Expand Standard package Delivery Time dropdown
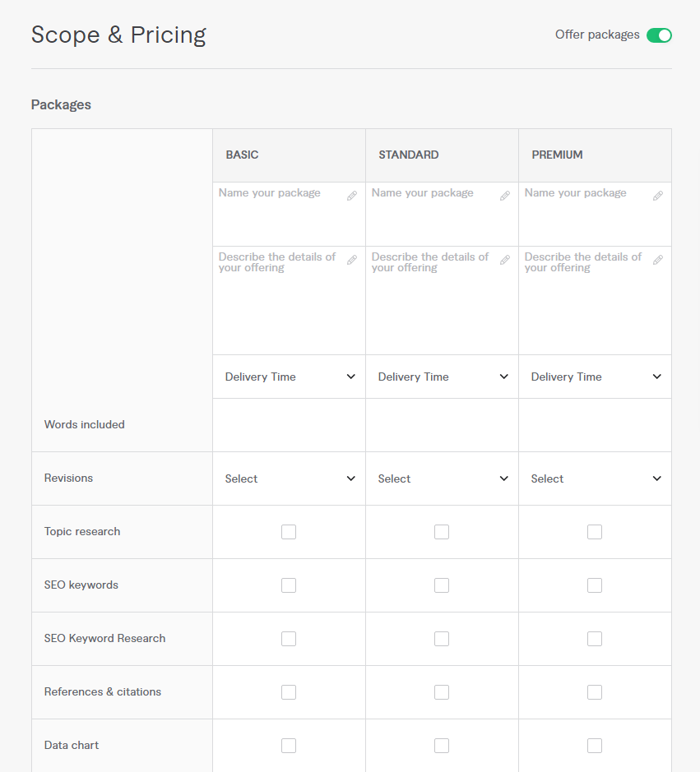 443,377
